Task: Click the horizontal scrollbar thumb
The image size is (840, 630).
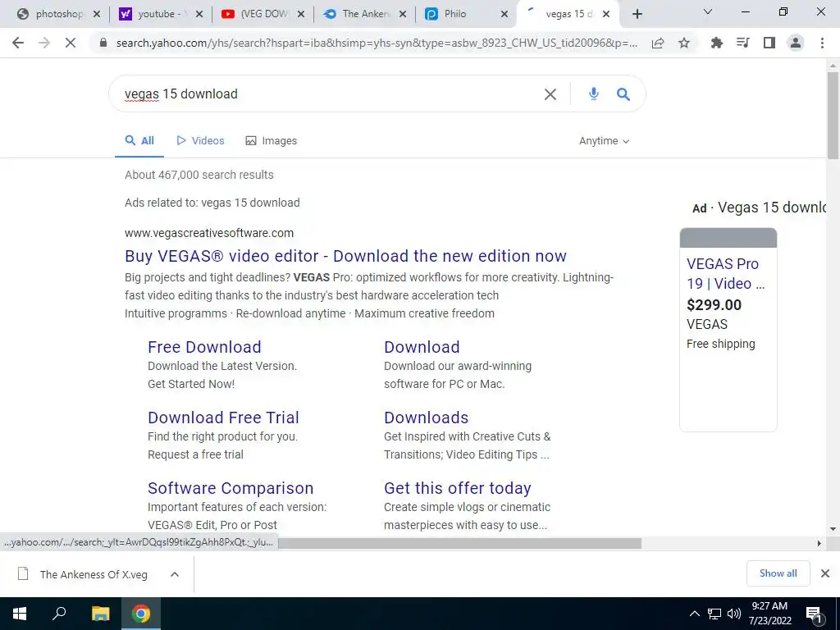Action: [x=459, y=544]
